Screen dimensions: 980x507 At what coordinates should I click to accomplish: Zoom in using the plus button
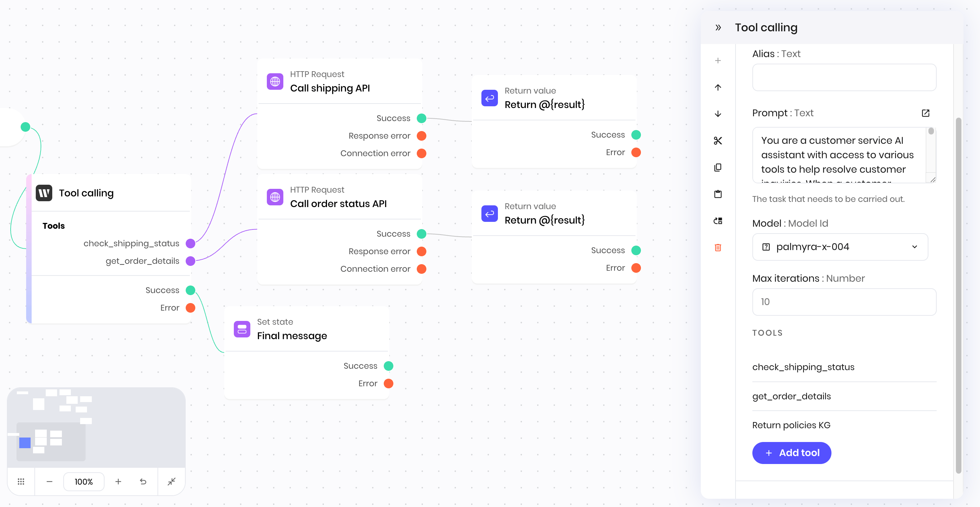118,482
